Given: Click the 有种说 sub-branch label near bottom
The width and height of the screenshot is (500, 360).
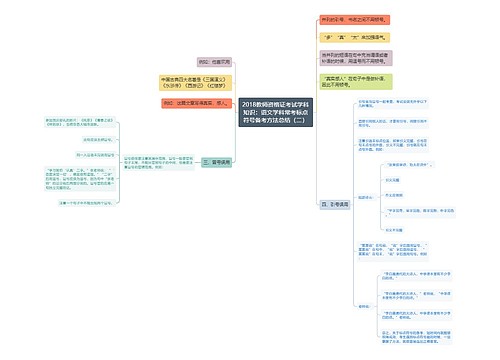Looking at the screenshot, I should coord(364,306).
